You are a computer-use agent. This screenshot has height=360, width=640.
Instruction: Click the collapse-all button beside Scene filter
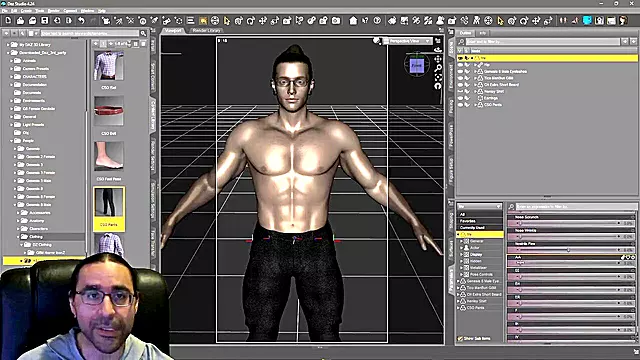(625, 42)
